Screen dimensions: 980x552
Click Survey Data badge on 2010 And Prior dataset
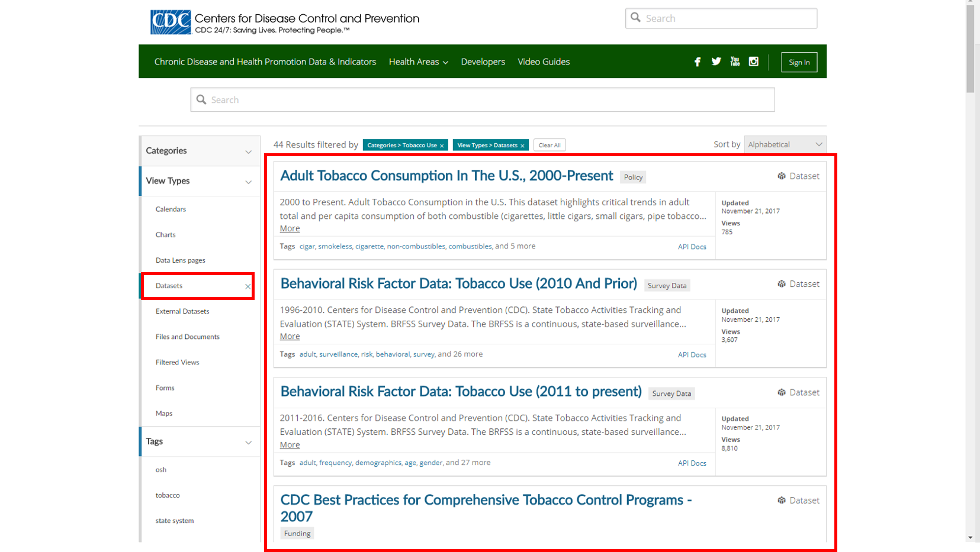[667, 285]
